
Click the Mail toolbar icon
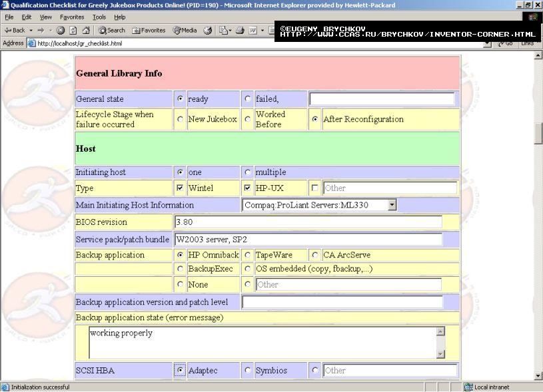(223, 31)
